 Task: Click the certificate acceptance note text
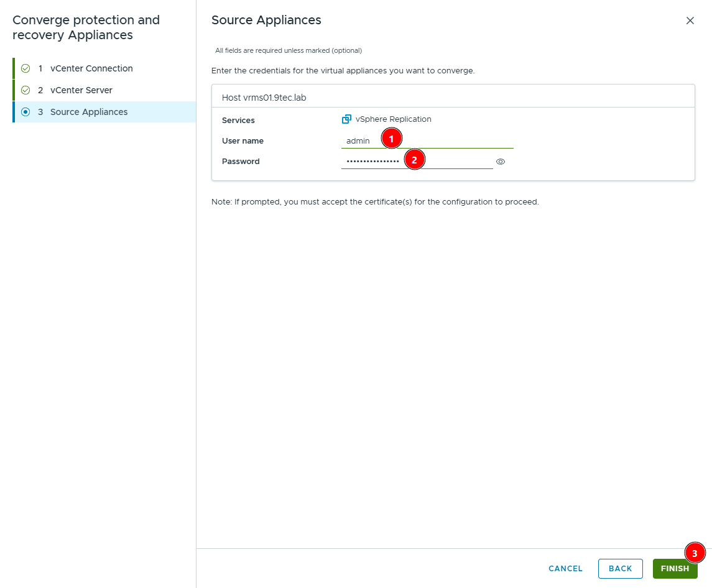pyautogui.click(x=375, y=201)
